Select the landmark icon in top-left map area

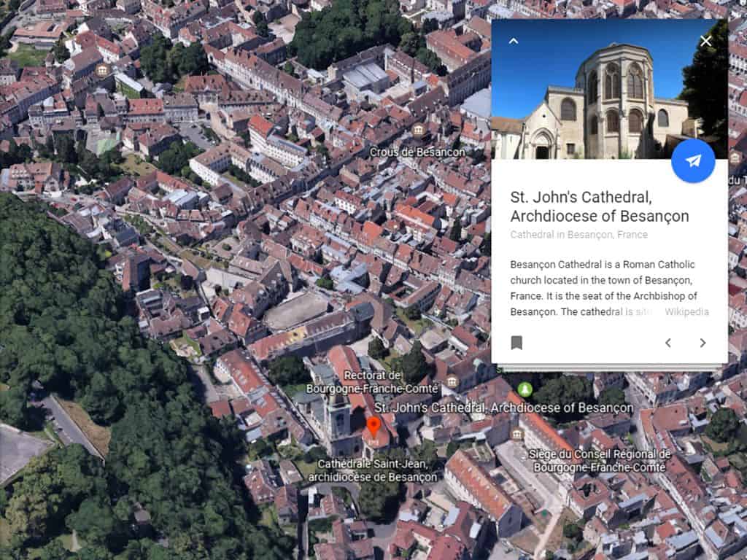(x=102, y=70)
